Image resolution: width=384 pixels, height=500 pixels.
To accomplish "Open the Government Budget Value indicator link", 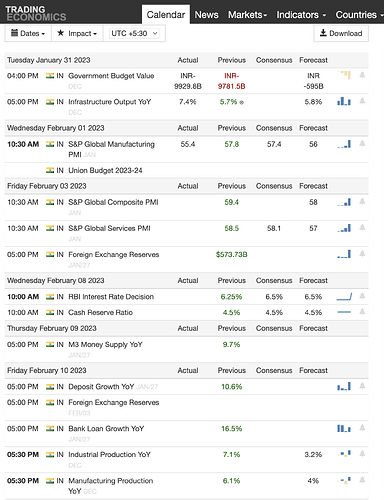I will click(x=111, y=76).
